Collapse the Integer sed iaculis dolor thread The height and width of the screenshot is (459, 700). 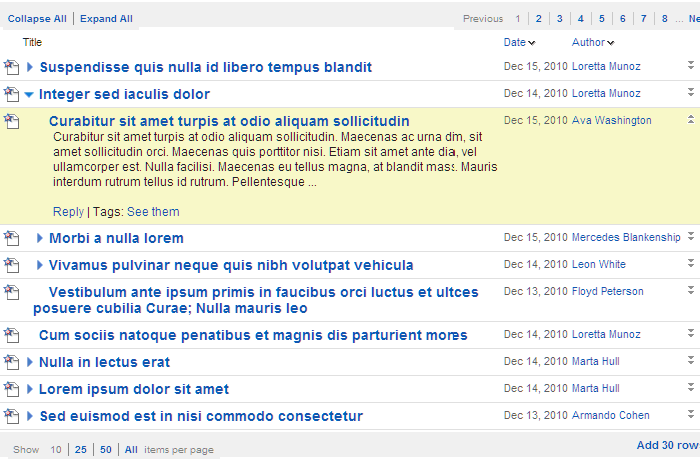[29, 94]
